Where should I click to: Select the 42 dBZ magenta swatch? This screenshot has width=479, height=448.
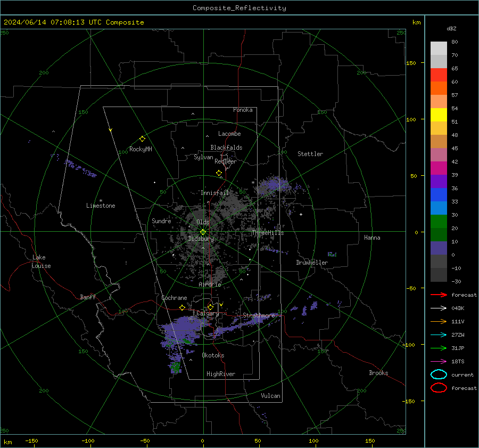[x=439, y=168]
